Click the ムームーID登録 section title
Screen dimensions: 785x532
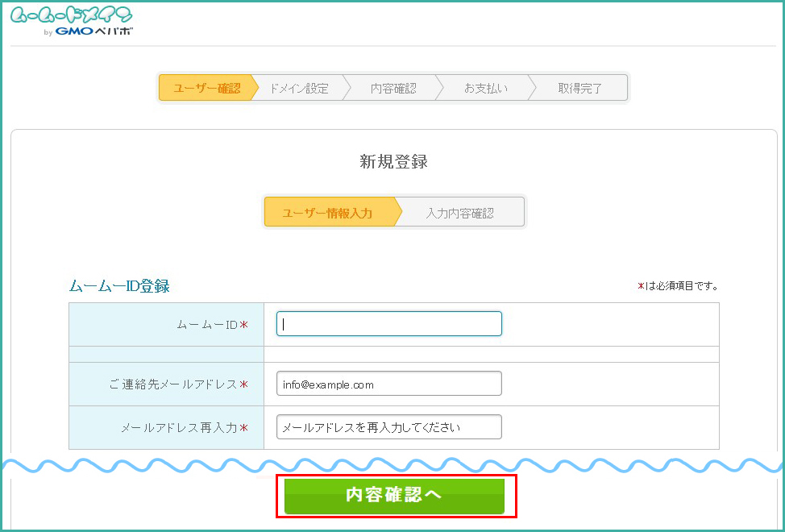[119, 286]
